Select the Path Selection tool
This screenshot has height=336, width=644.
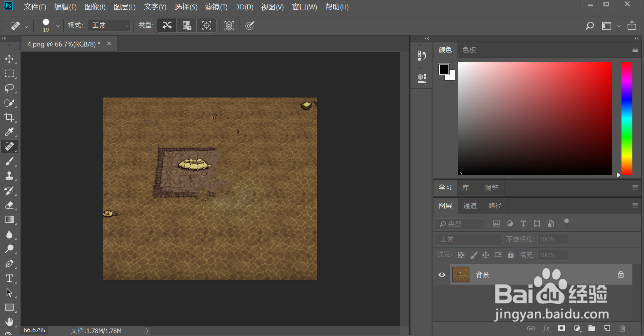9,293
